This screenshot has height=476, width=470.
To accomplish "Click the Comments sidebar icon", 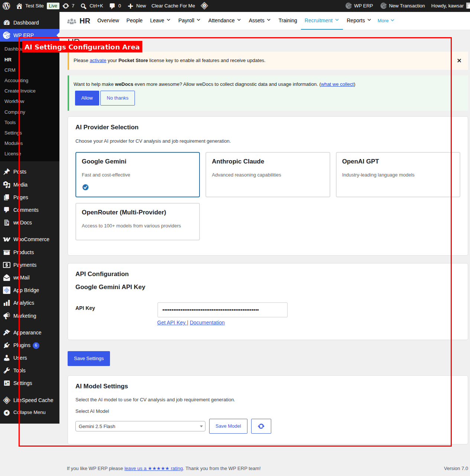I will tap(7, 210).
